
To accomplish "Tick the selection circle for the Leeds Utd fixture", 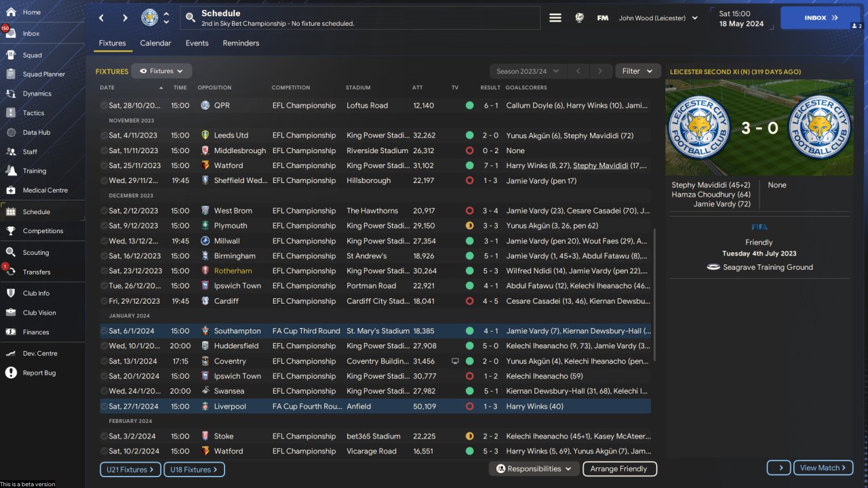I will point(104,136).
